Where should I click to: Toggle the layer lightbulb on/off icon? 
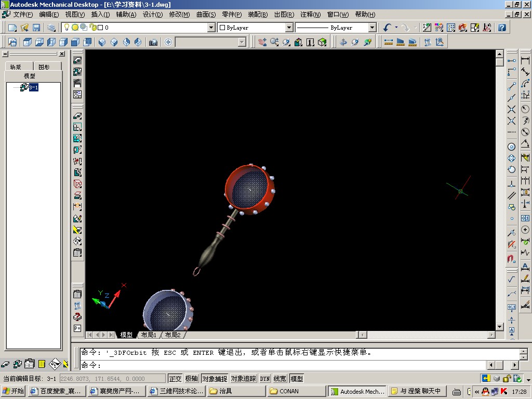(67, 27)
